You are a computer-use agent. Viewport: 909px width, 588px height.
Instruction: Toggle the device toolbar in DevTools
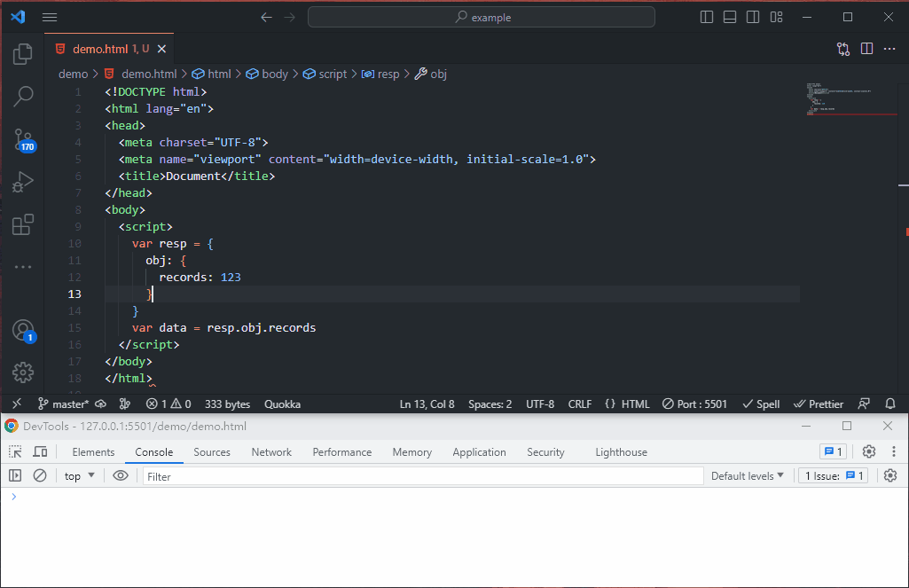(x=40, y=452)
